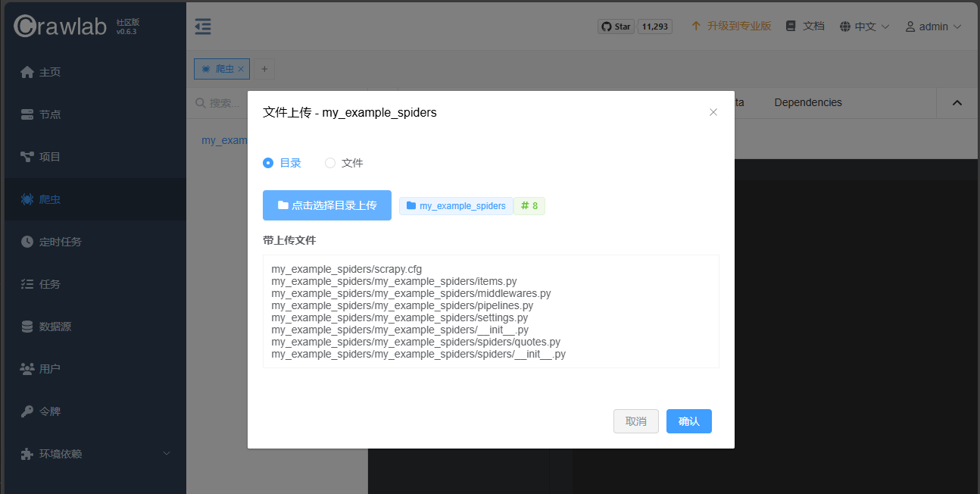Close the 爬虫 tab with its x
This screenshot has width=980, height=494.
click(241, 69)
